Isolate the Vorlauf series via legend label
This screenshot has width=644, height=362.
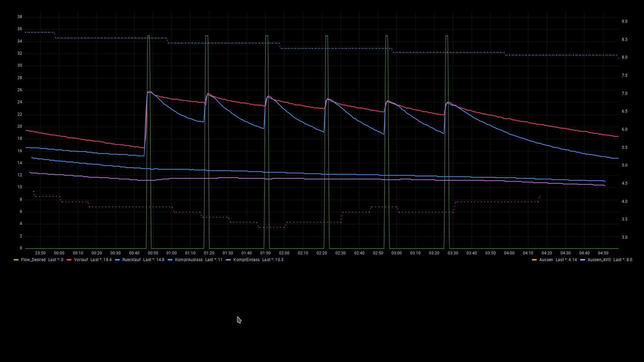click(x=81, y=260)
